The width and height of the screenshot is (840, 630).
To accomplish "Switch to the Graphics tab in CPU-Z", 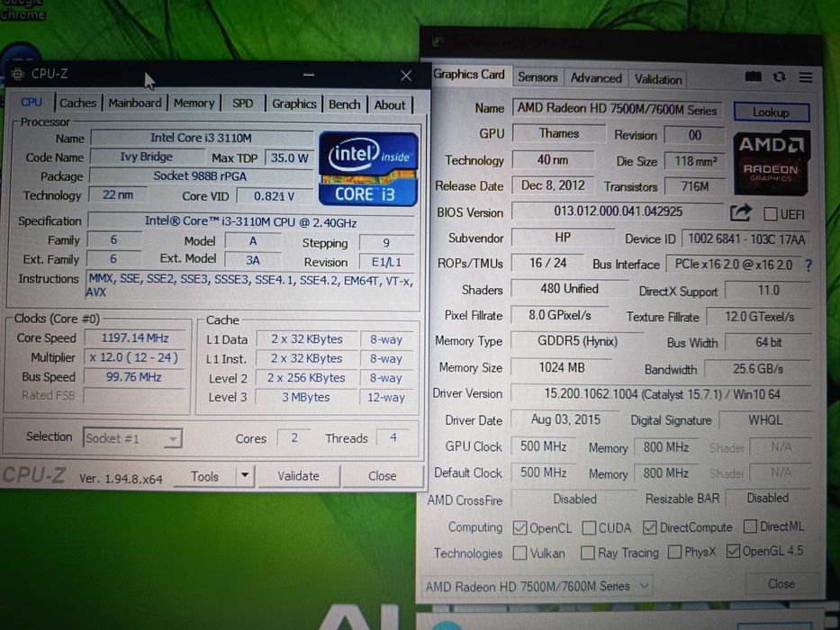I will (294, 103).
